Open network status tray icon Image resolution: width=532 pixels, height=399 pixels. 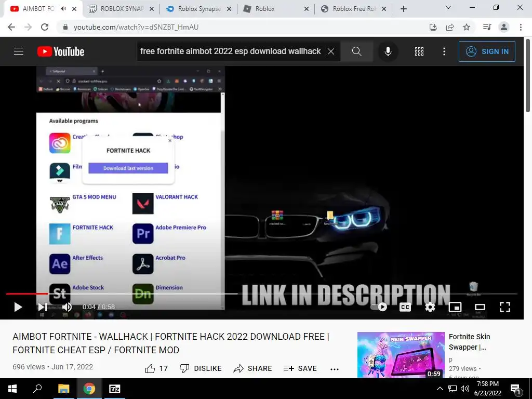pyautogui.click(x=453, y=389)
